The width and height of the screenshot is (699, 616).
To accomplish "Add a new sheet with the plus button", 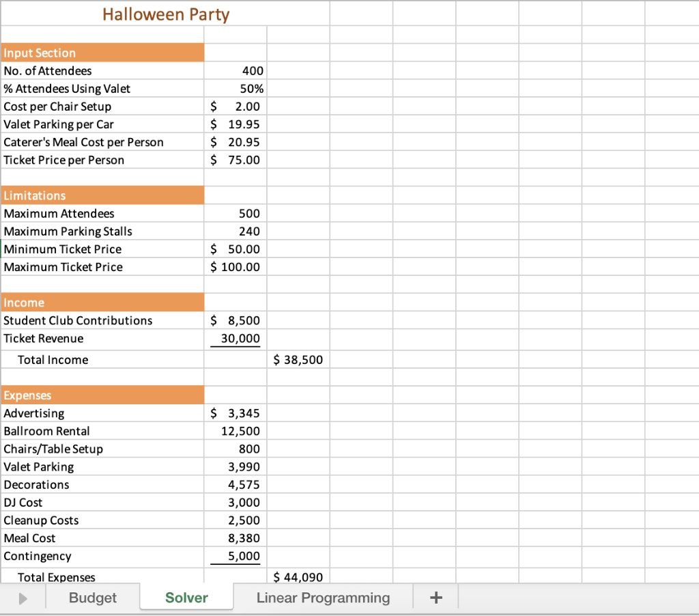I will click(436, 598).
